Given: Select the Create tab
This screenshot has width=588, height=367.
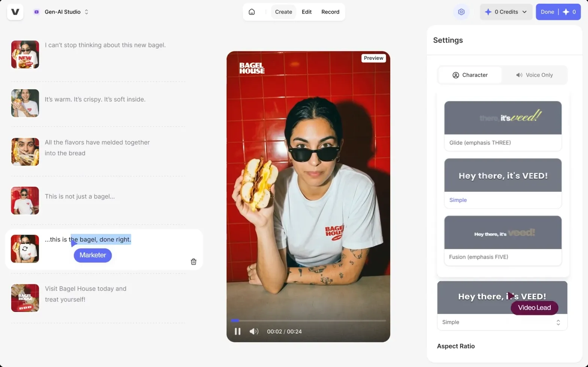Looking at the screenshot, I should click(x=284, y=12).
